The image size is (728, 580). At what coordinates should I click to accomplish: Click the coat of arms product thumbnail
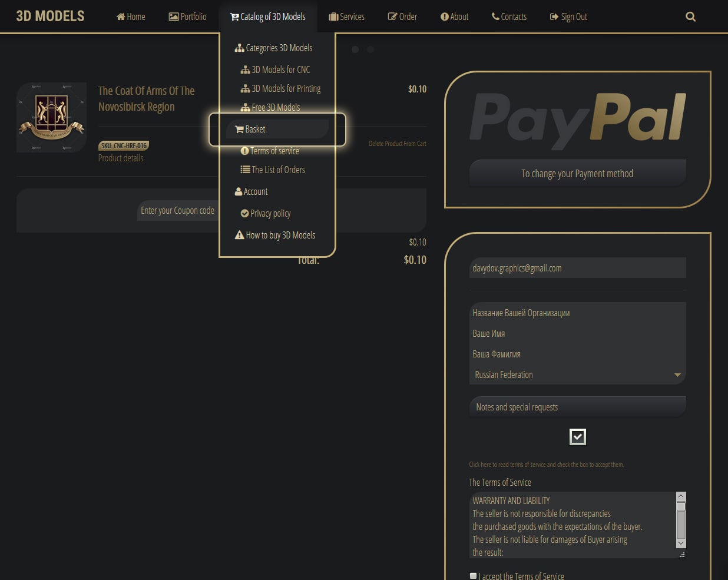click(x=52, y=118)
